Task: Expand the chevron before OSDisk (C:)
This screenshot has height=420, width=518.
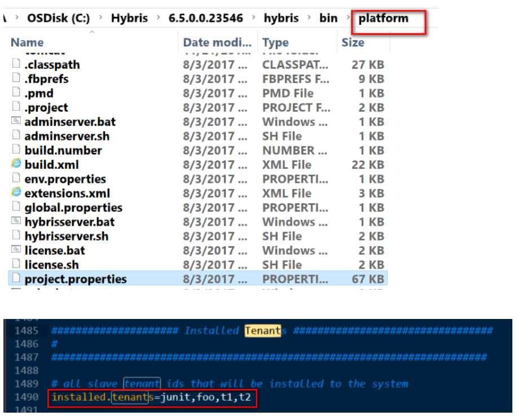Action: tap(17, 17)
